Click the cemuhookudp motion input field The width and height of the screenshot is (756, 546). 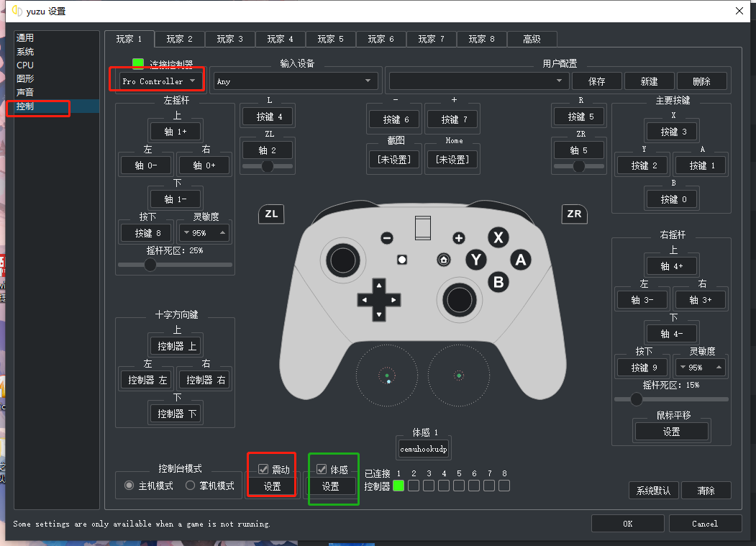[423, 447]
